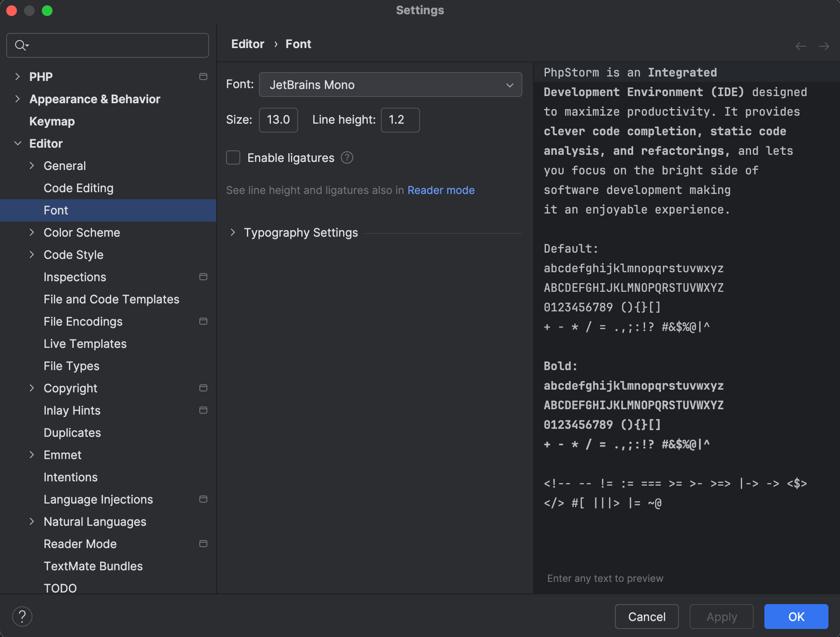Click the icon next to File Encodings
The width and height of the screenshot is (840, 637).
pyautogui.click(x=203, y=321)
